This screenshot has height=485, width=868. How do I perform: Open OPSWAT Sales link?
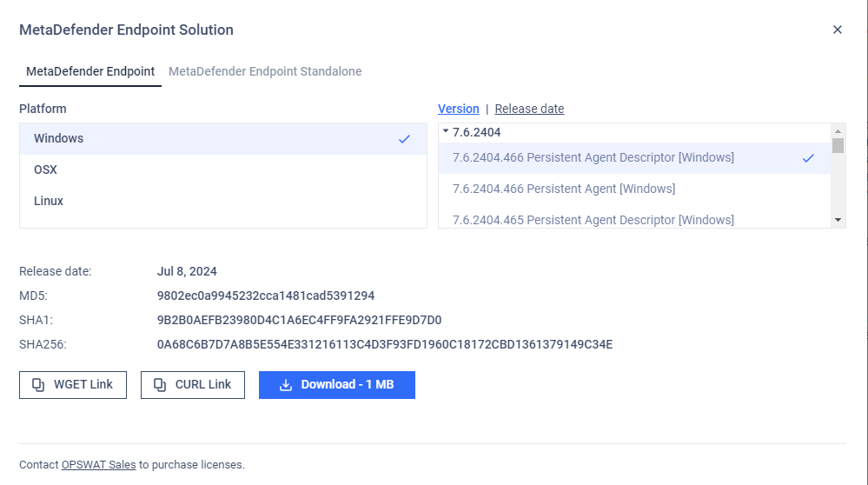tap(98, 464)
